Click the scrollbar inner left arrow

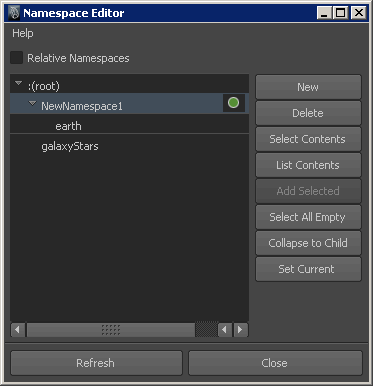pos(225,330)
